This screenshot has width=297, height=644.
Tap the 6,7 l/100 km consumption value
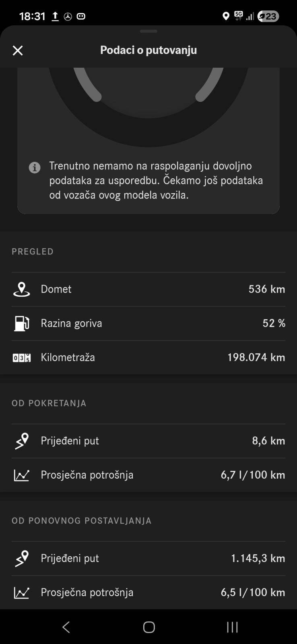tap(253, 475)
